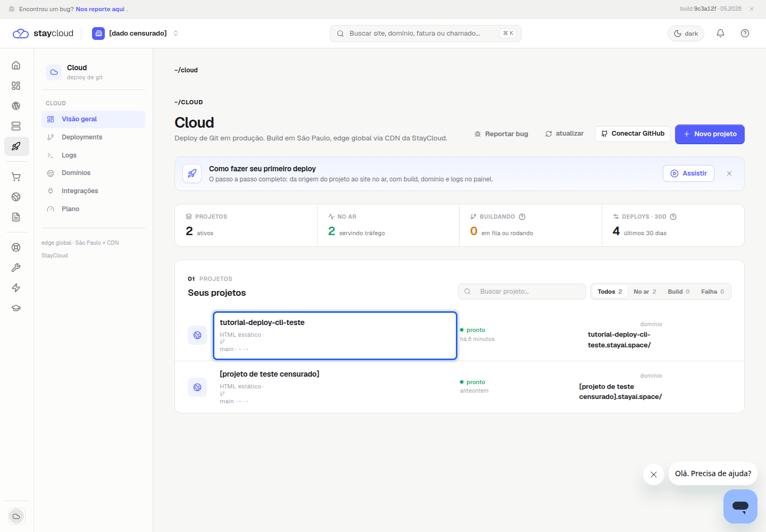766x532 pixels.
Task: Filter projects by No ar tab
Action: 645,292
